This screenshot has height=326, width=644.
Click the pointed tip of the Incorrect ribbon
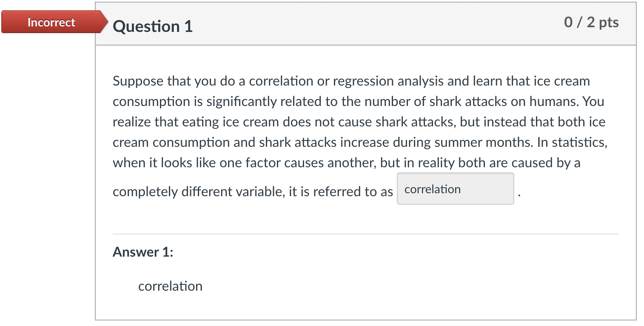click(106, 22)
